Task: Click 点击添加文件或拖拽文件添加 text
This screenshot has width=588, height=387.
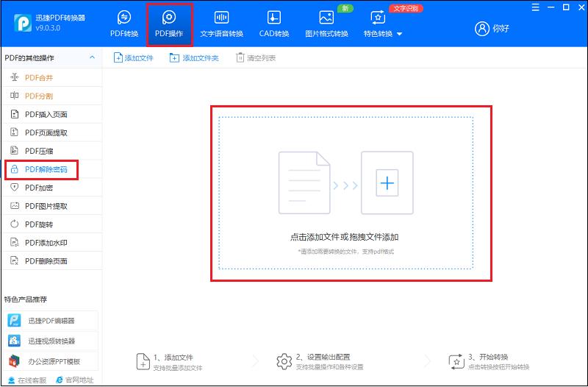Action: coord(344,237)
